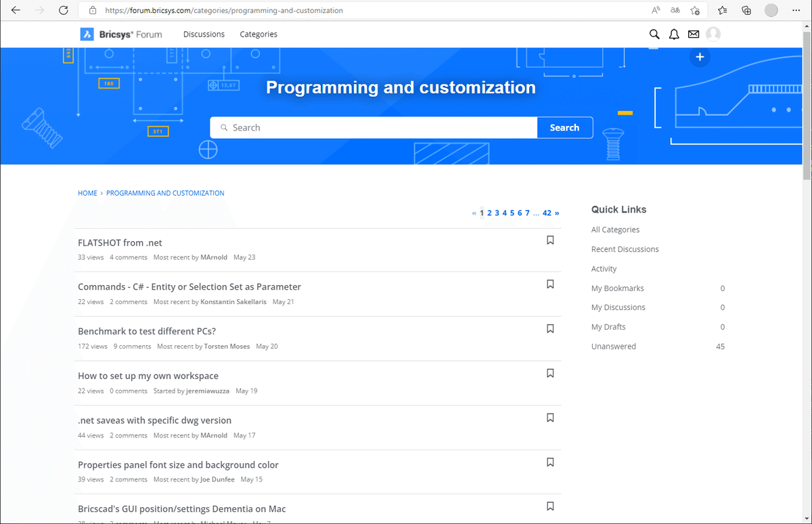Open Activity quick link
The width and height of the screenshot is (812, 524).
(x=604, y=269)
